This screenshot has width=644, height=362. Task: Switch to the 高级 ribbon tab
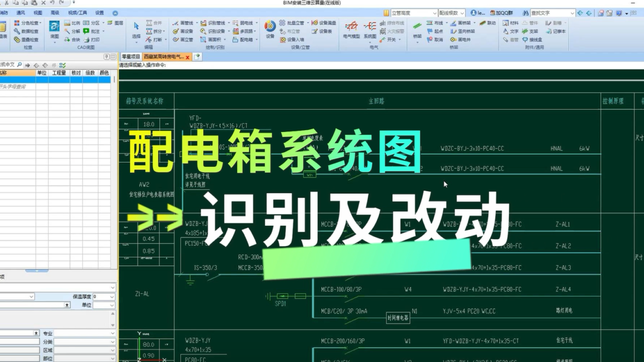(55, 13)
